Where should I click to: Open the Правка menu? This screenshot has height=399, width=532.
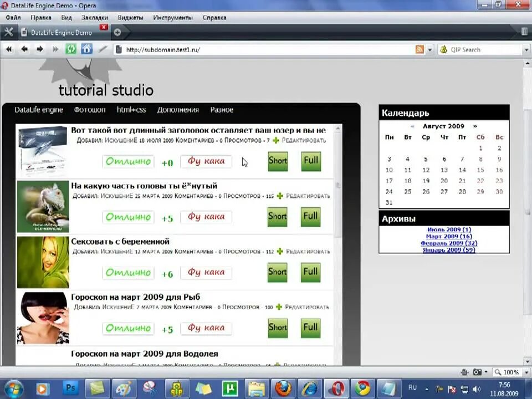tap(40, 18)
